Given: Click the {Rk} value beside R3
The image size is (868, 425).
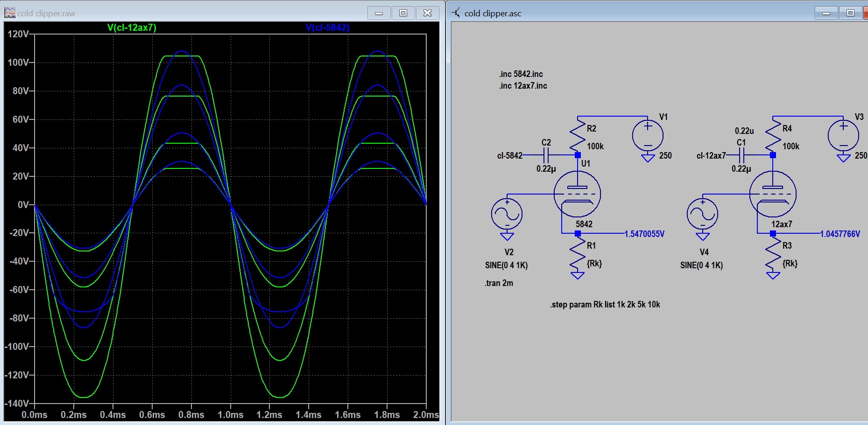Looking at the screenshot, I should 790,264.
